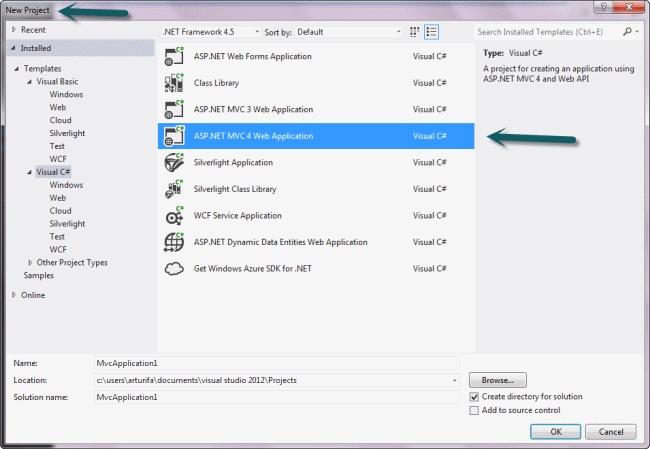Select Silverlight Class Library template text

235,189
